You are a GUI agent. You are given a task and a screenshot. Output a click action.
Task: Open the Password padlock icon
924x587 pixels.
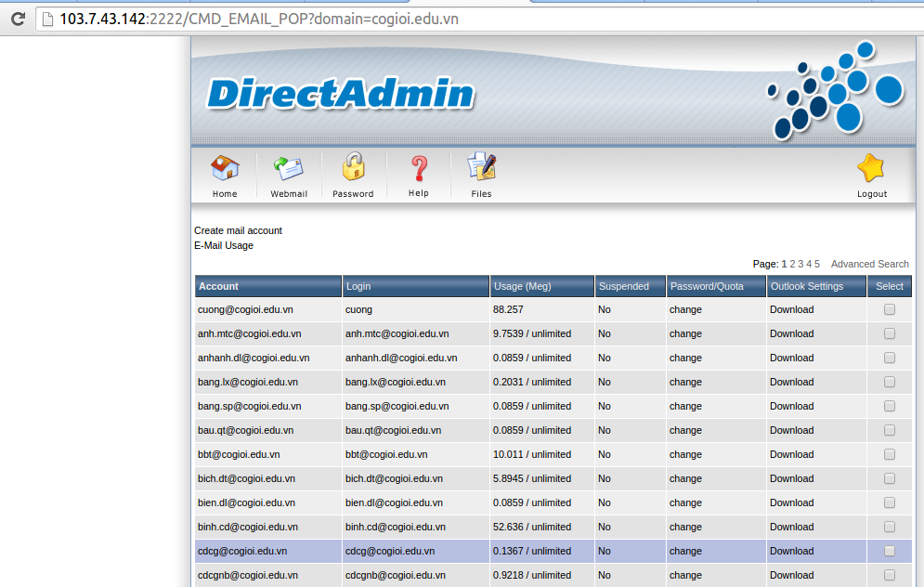tap(353, 167)
